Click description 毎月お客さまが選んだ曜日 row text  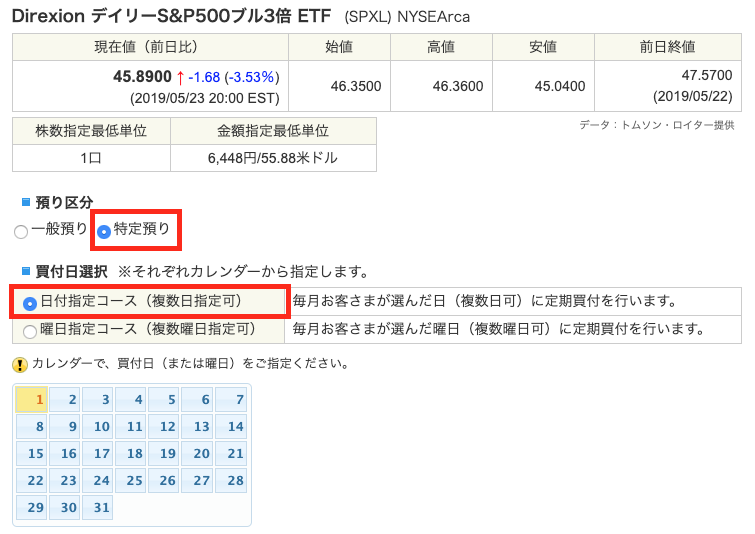(x=499, y=329)
